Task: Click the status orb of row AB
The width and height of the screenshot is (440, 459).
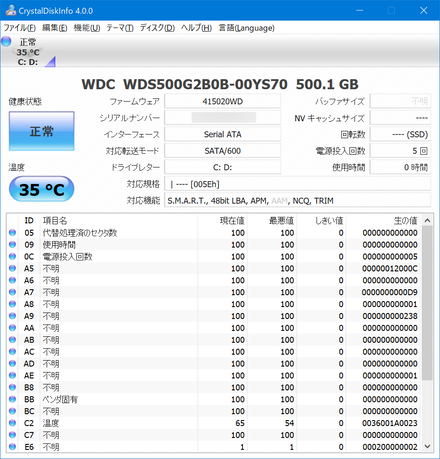Action: [13, 340]
